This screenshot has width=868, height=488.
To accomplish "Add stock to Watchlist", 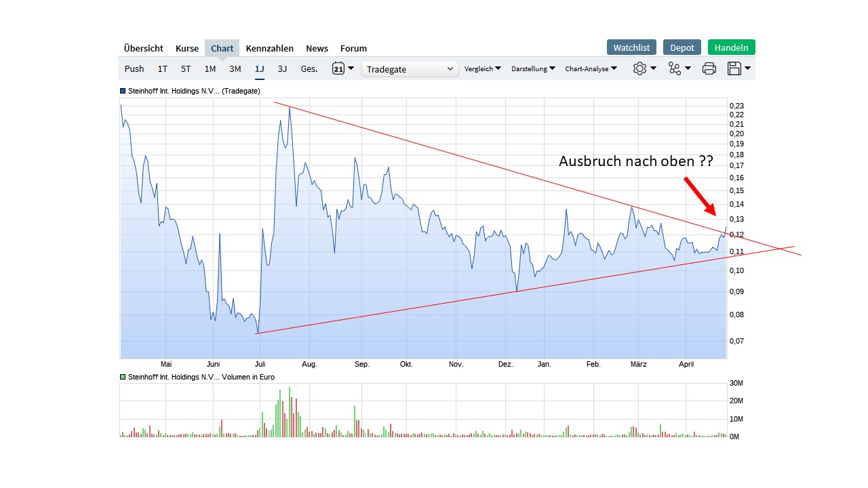I will (631, 47).
